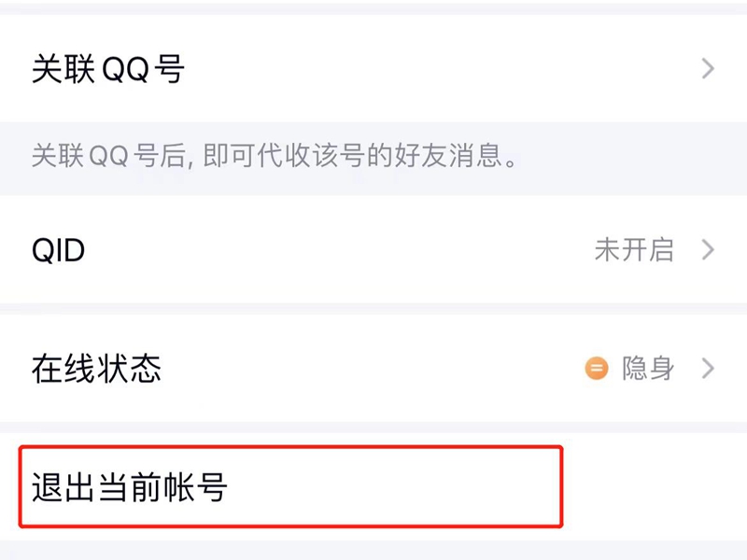Click gray strip below the logout row
Viewport: 747px width, 560px height.
click(373, 551)
